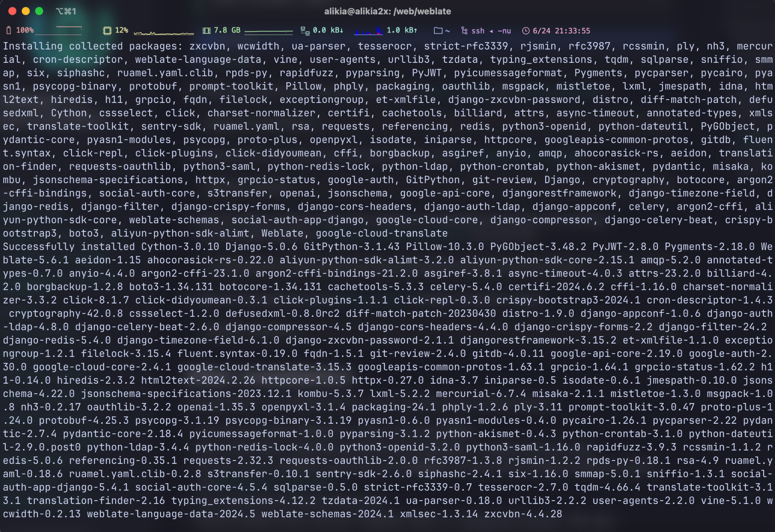Click the upload network icon beside 1.0 kB

coord(416,30)
